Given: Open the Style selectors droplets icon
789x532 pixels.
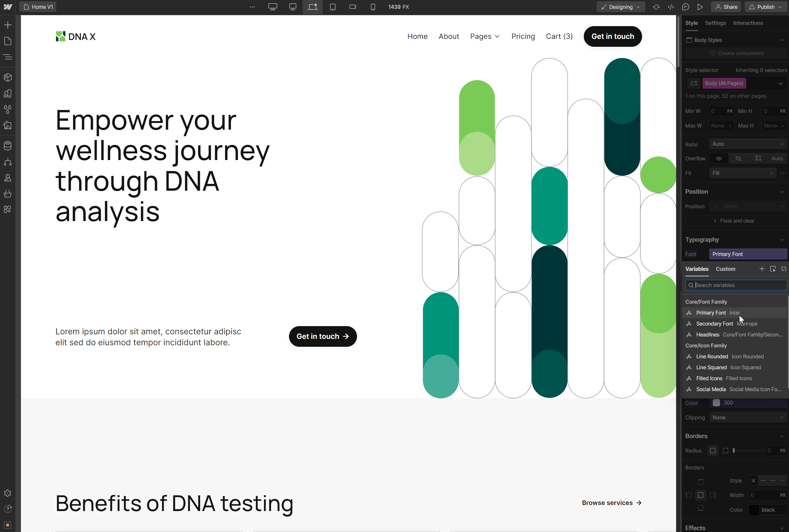Looking at the screenshot, I should pos(8,109).
